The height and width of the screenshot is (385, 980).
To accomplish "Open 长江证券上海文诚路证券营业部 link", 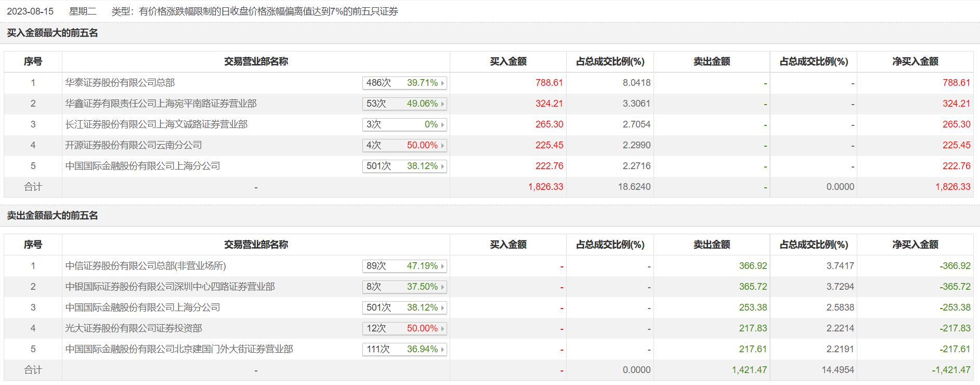I will point(156,124).
